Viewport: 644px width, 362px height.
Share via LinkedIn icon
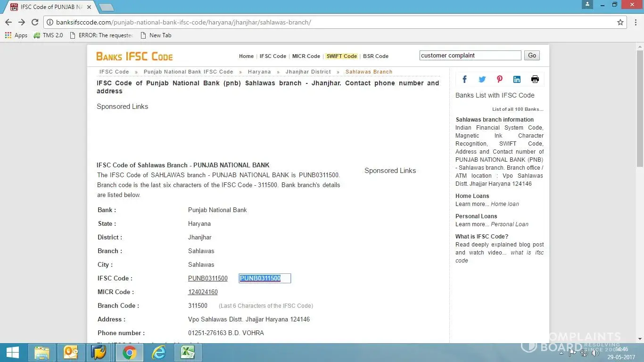click(517, 79)
